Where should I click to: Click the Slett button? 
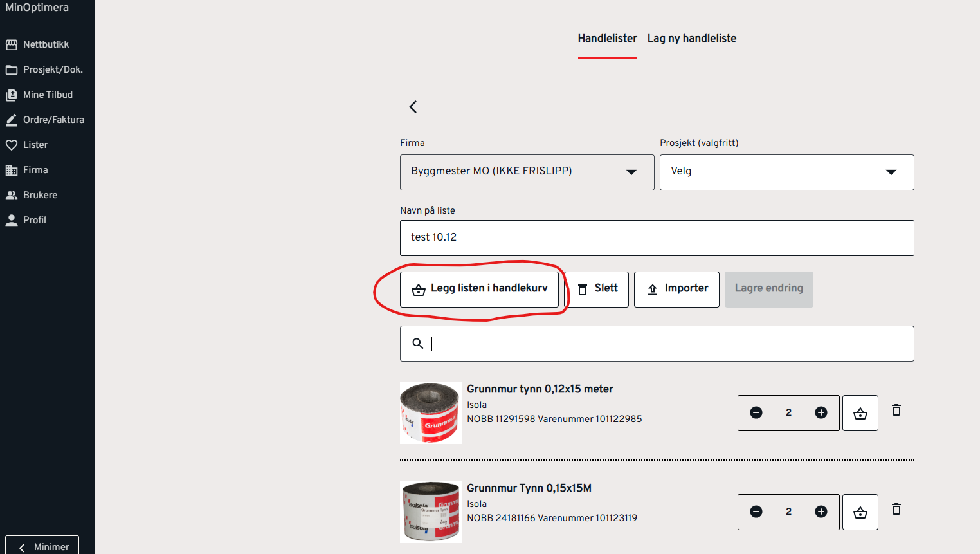point(598,289)
